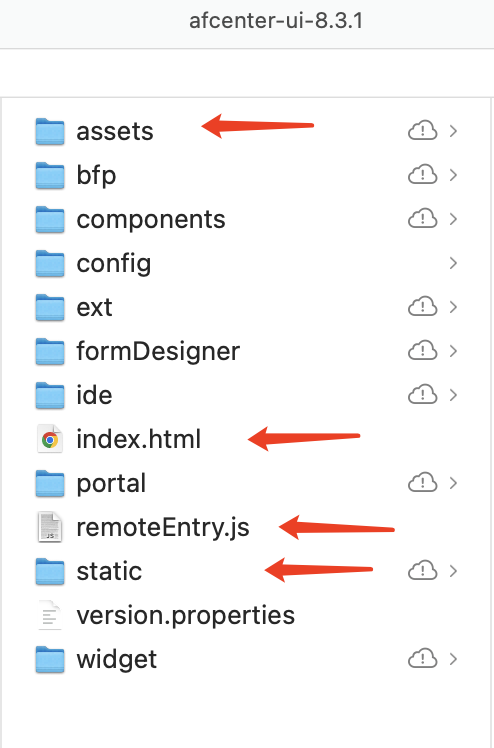Select the index.html file name
The width and height of the screenshot is (494, 748).
pyautogui.click(x=139, y=439)
